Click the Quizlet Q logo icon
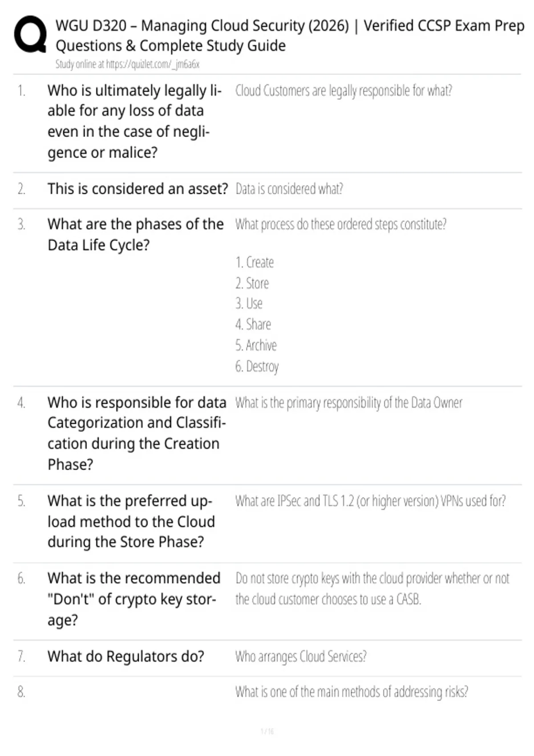The height and width of the screenshot is (756, 534). click(x=30, y=34)
